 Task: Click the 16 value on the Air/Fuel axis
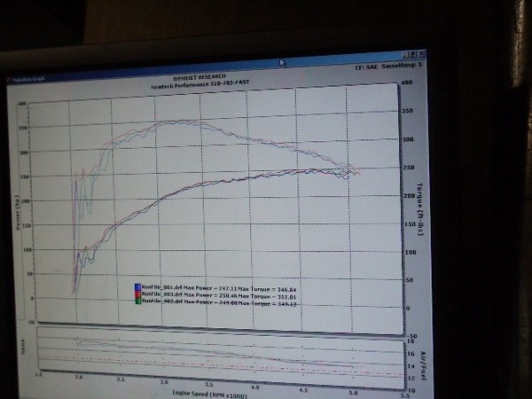[x=411, y=354]
